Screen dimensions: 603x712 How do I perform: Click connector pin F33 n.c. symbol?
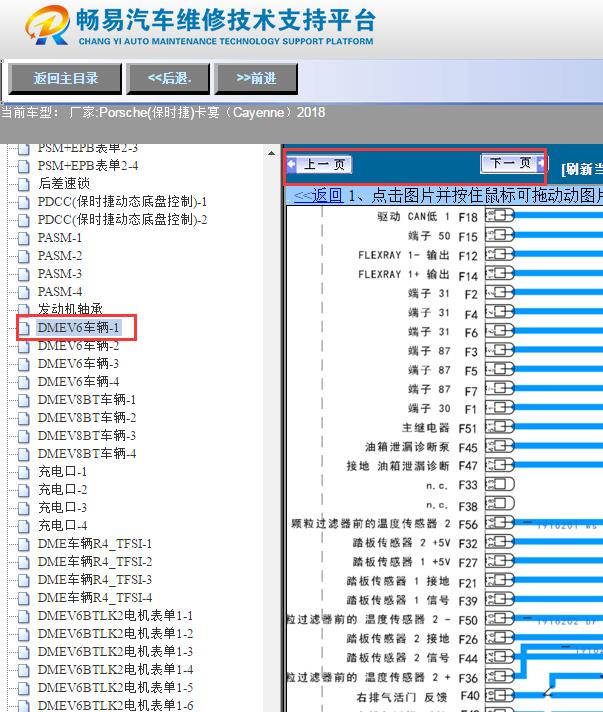[499, 484]
